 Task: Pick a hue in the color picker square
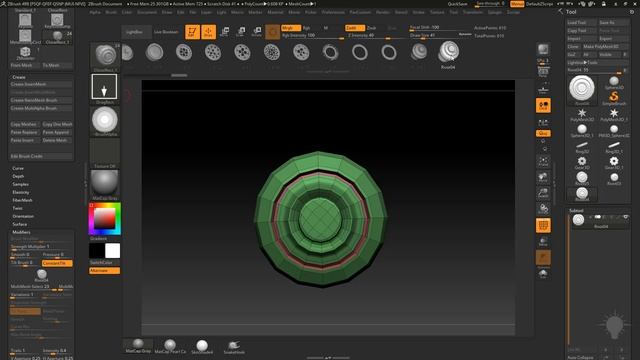pos(104,219)
